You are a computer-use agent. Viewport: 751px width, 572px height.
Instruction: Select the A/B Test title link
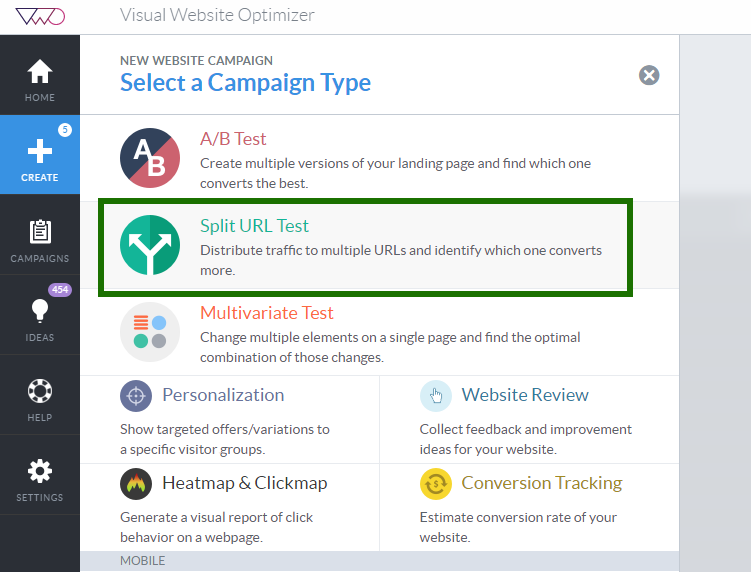pos(233,139)
